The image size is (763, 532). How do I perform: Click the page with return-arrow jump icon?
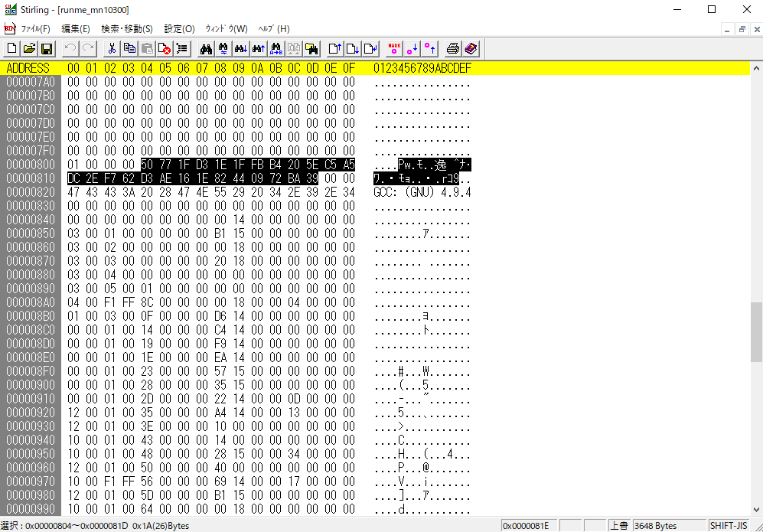tap(370, 49)
